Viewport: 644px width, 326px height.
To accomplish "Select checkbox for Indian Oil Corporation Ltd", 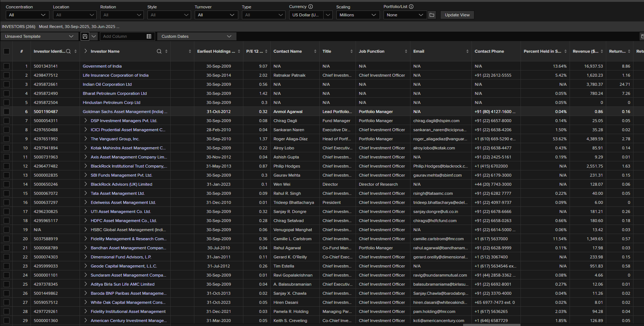I will click(x=7, y=84).
